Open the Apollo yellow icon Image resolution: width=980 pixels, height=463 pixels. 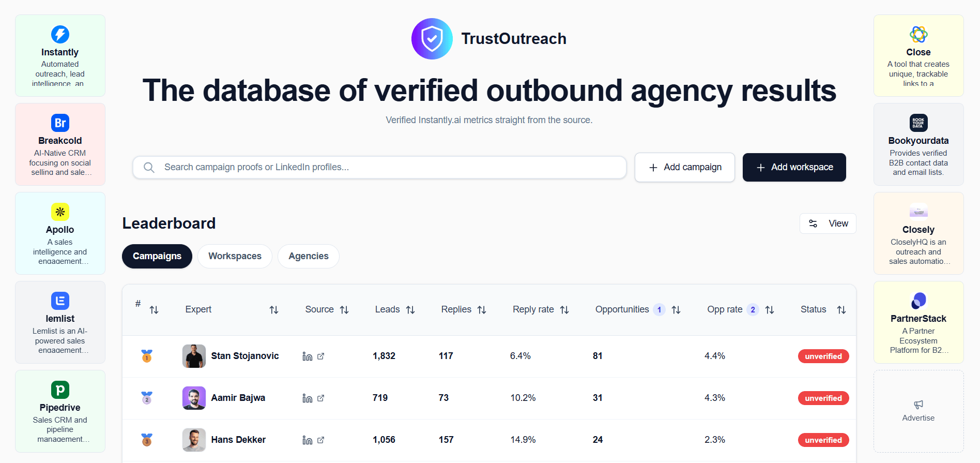60,212
